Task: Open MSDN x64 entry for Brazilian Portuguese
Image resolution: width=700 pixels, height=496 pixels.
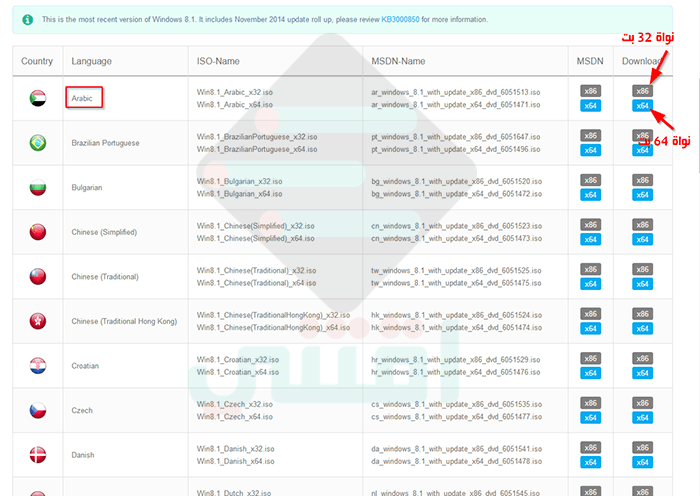Action: coord(591,150)
